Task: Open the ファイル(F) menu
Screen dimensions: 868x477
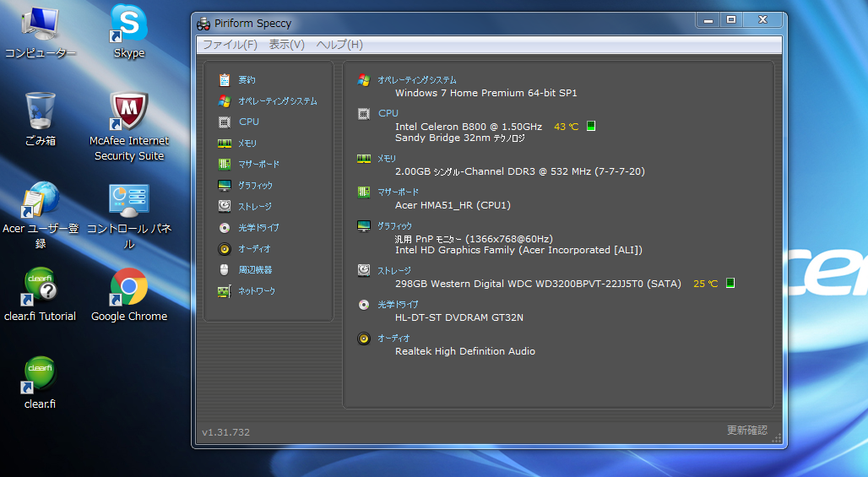Action: [x=230, y=44]
